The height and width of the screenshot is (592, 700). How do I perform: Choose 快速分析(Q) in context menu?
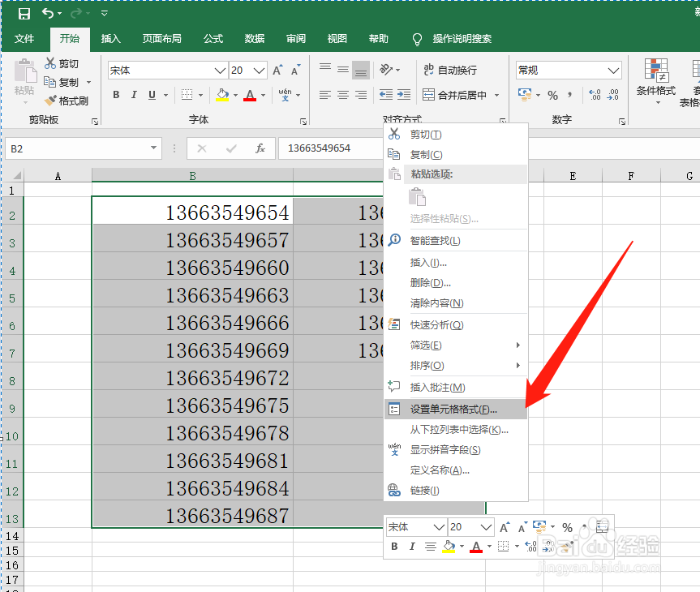pyautogui.click(x=455, y=325)
